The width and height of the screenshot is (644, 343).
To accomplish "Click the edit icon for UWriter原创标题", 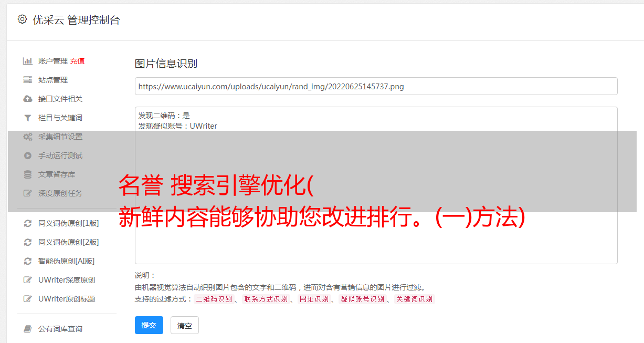I will tap(28, 299).
